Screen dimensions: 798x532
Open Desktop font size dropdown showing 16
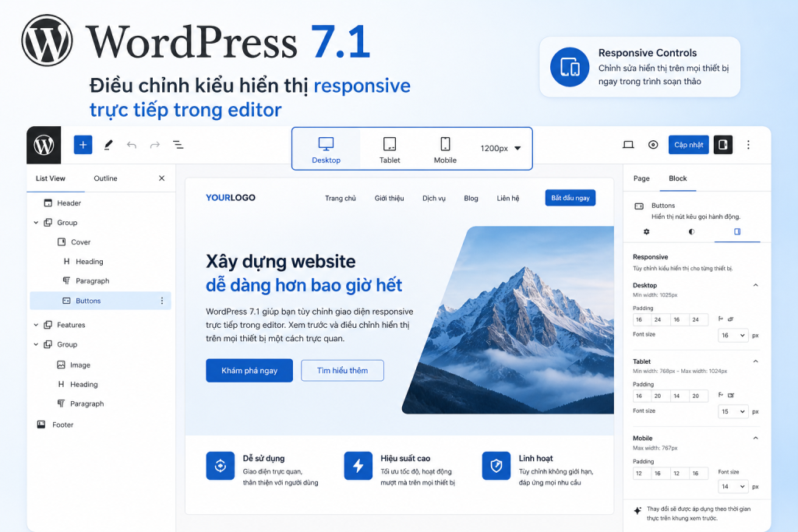coord(733,335)
